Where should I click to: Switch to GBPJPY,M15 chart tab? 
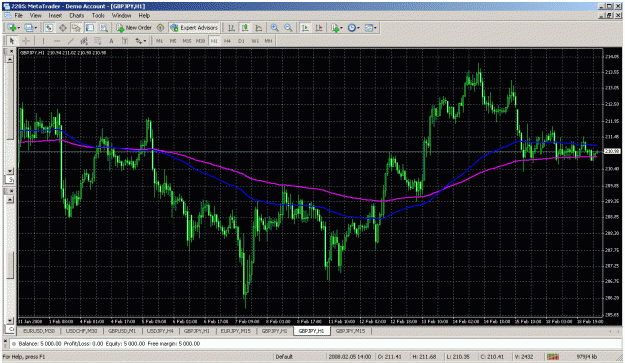[x=350, y=331]
